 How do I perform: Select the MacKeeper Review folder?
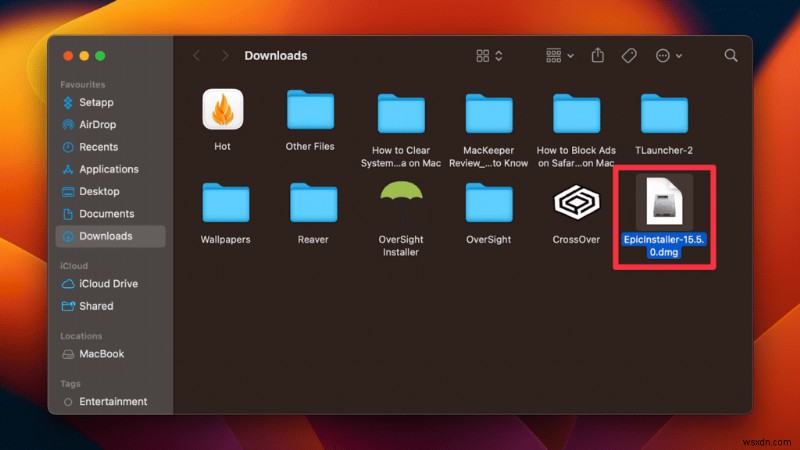[x=489, y=113]
